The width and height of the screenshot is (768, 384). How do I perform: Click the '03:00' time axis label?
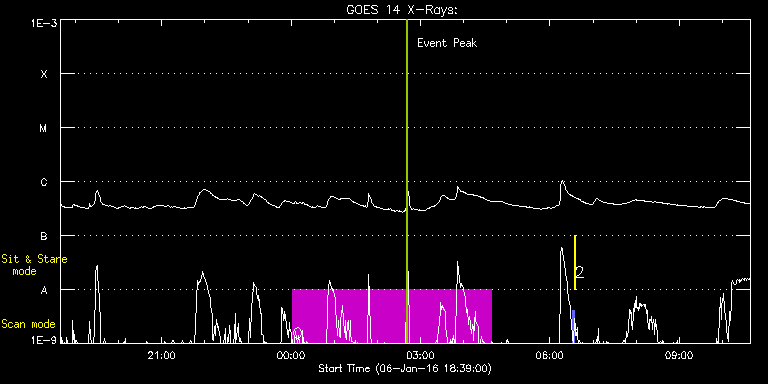pyautogui.click(x=421, y=356)
